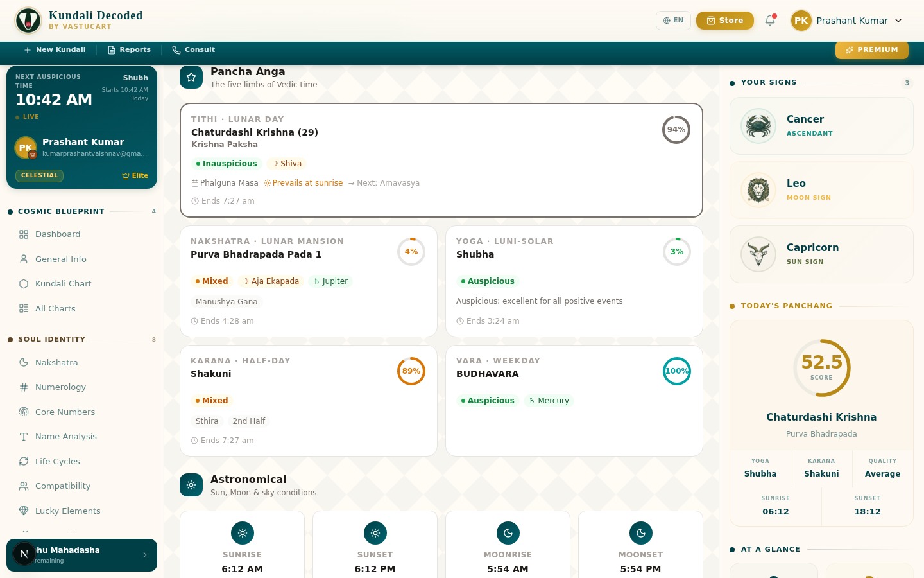This screenshot has height=578, width=924.
Task: Open New Kundali from the top menu
Action: click(x=55, y=49)
